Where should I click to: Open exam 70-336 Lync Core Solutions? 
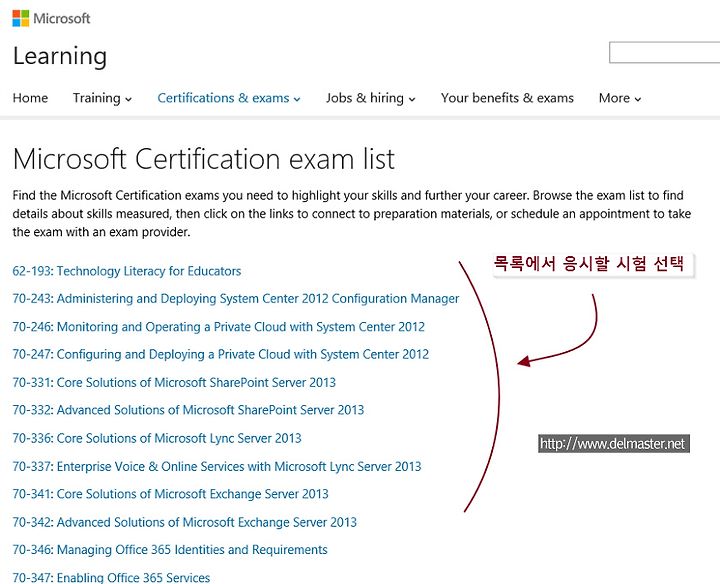tap(157, 438)
